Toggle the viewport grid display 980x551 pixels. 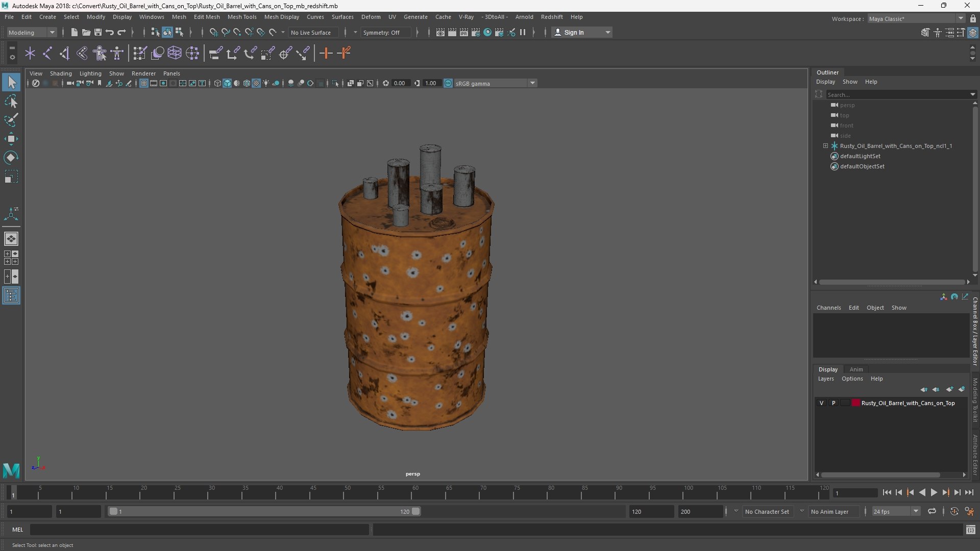144,83
